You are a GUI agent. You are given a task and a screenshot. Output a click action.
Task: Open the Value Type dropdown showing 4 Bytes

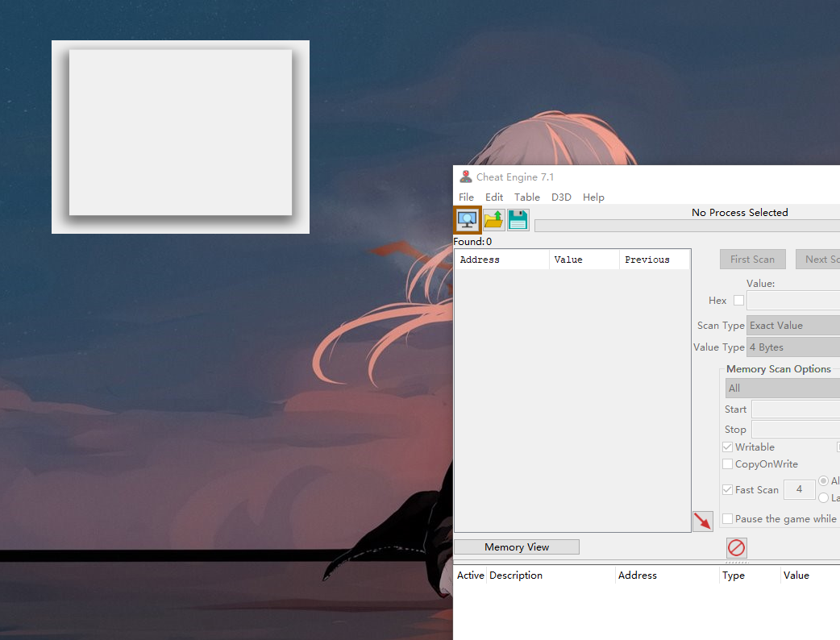coord(793,347)
